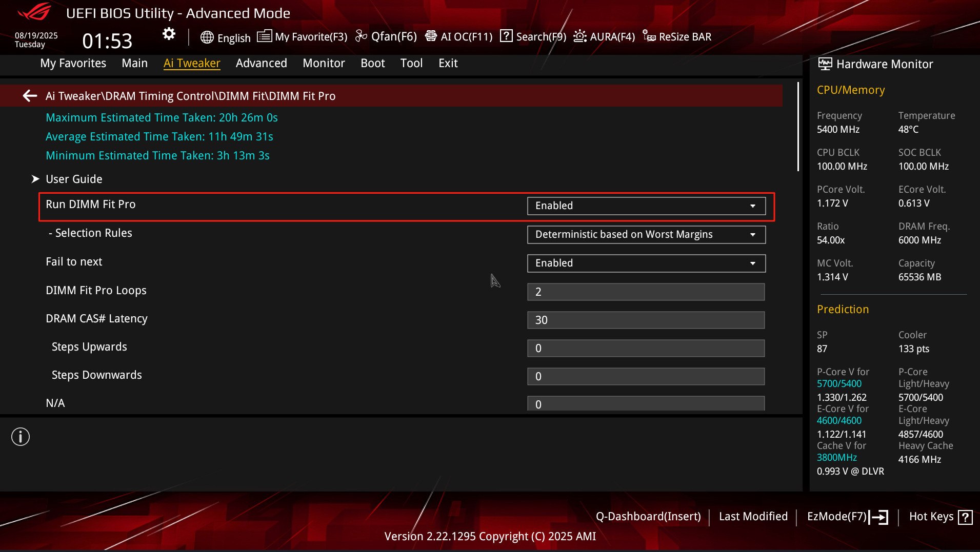The width and height of the screenshot is (980, 552).
Task: Click Maximum Estimated Time Taken text
Action: (x=162, y=117)
